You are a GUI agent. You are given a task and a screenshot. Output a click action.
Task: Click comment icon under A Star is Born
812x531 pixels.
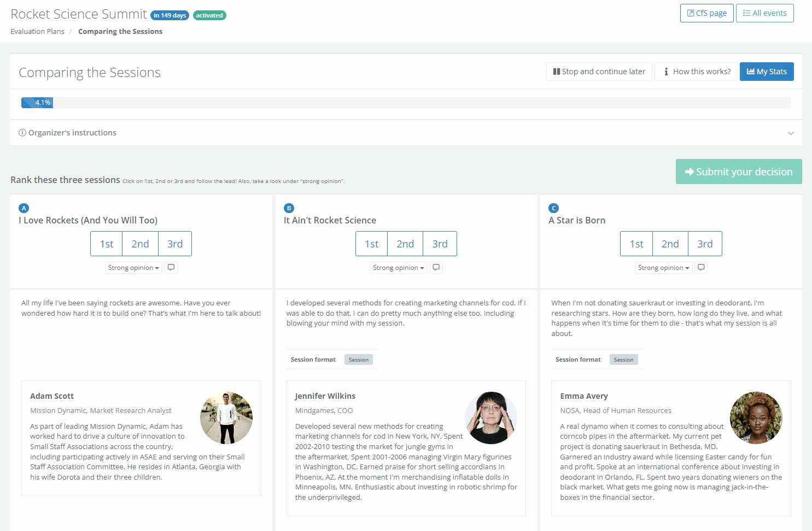point(701,268)
